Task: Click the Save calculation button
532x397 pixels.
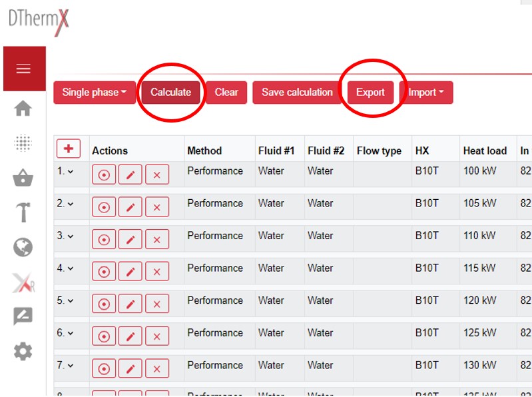Action: pos(297,93)
